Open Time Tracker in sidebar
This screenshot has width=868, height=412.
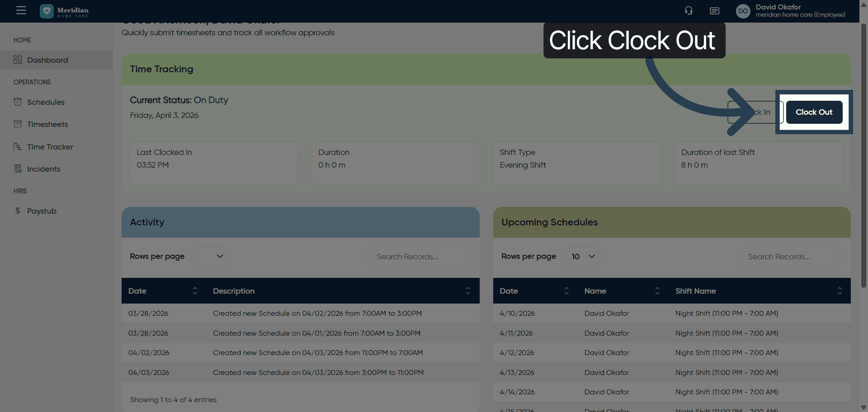50,147
